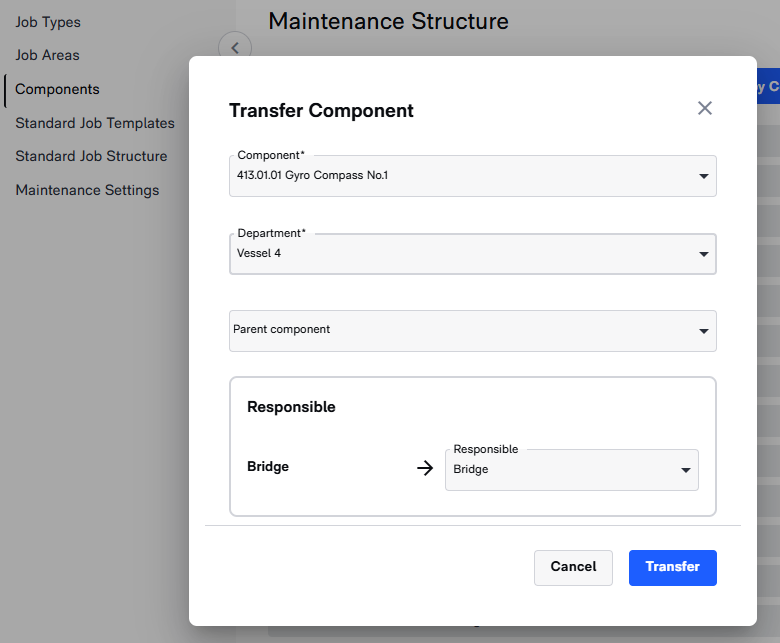The height and width of the screenshot is (643, 780).
Task: Open the Department dropdown showing Vessel 4
Action: (x=472, y=254)
